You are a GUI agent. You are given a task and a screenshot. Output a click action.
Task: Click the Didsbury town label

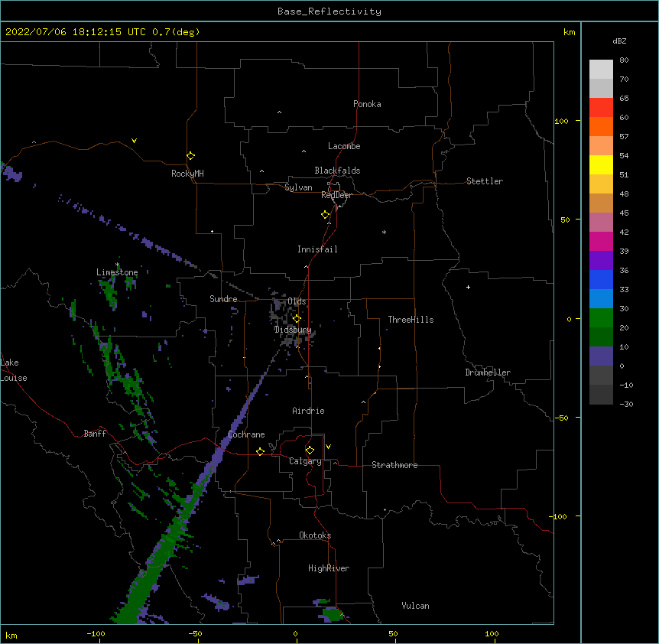[x=293, y=330]
